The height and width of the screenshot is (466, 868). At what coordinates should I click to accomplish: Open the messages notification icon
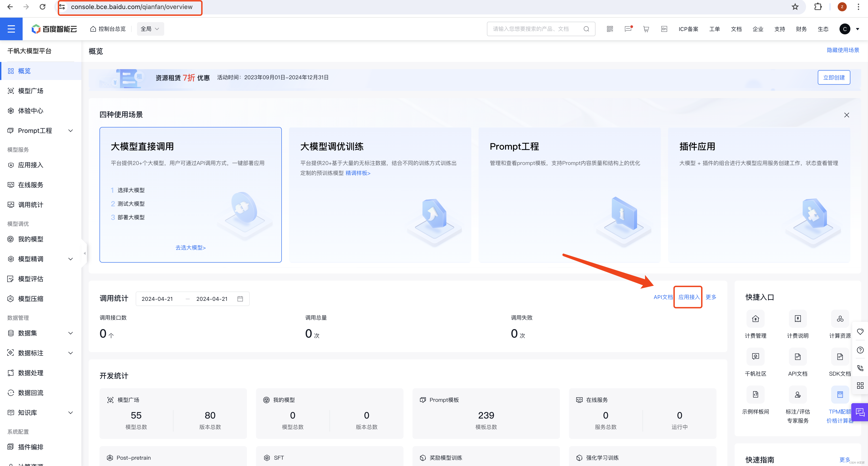point(628,29)
